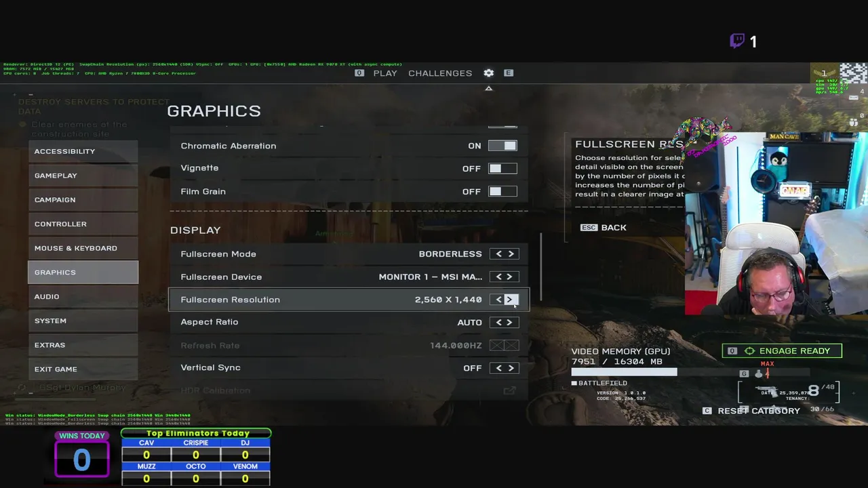Click the EXIT GAME button
The width and height of the screenshot is (868, 488).
tap(83, 369)
